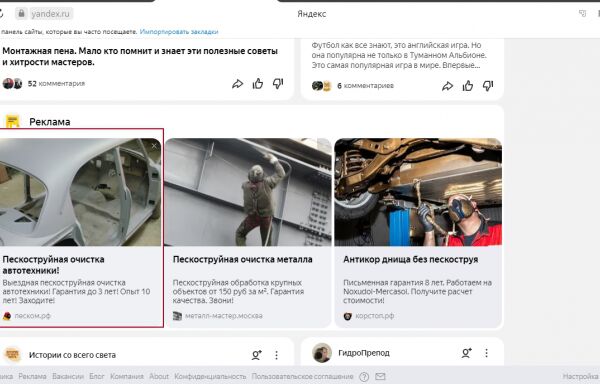Click the Импортировать закладки link
Screen dimensions: 600x384
179,32
